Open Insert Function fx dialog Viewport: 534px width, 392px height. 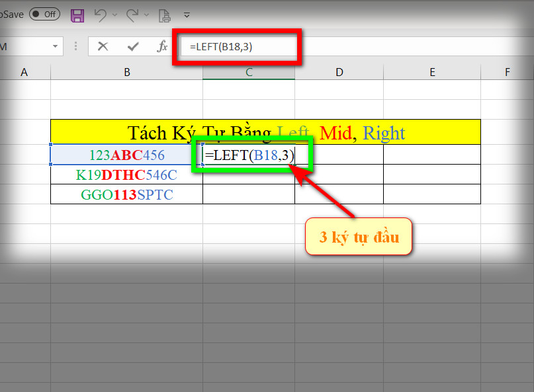(x=162, y=46)
